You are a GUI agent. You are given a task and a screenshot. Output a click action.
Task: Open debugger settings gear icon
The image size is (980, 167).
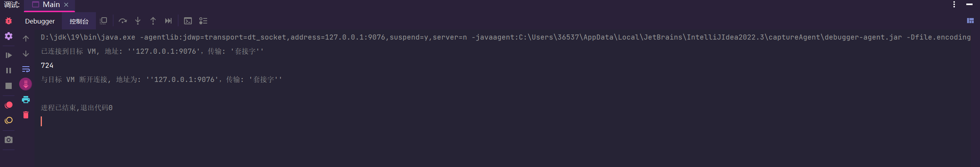pyautogui.click(x=9, y=36)
